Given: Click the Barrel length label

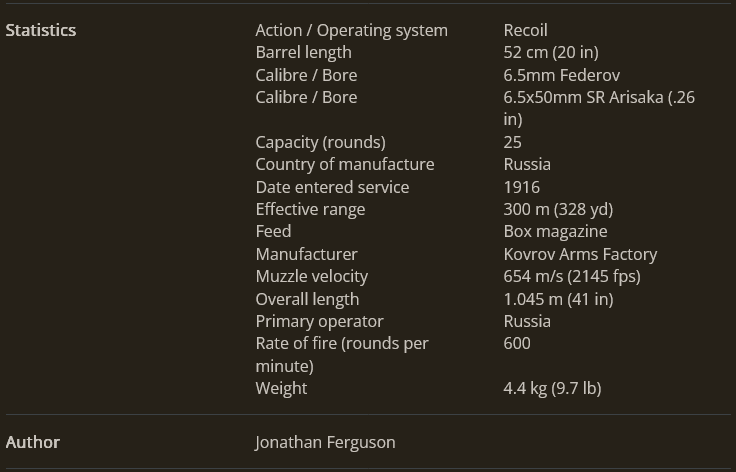Looking at the screenshot, I should 303,53.
